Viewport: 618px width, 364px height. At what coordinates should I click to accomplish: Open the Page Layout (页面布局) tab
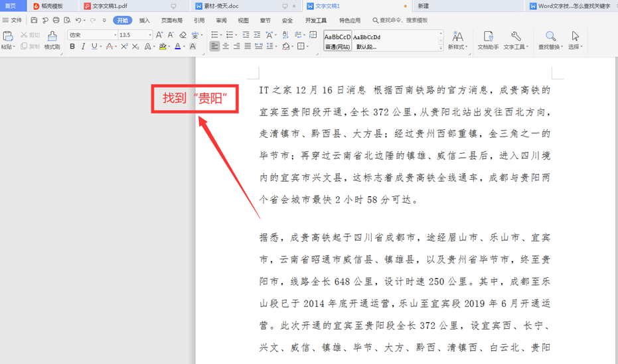click(x=172, y=20)
